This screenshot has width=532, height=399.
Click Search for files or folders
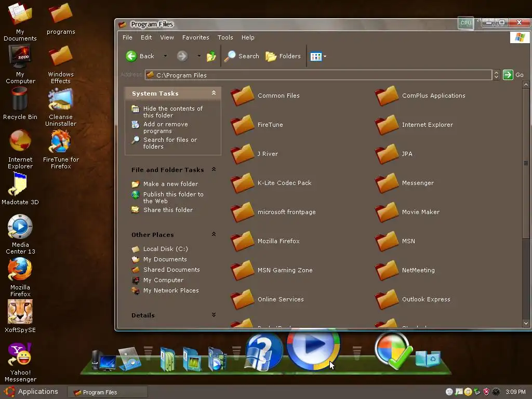[x=170, y=143]
